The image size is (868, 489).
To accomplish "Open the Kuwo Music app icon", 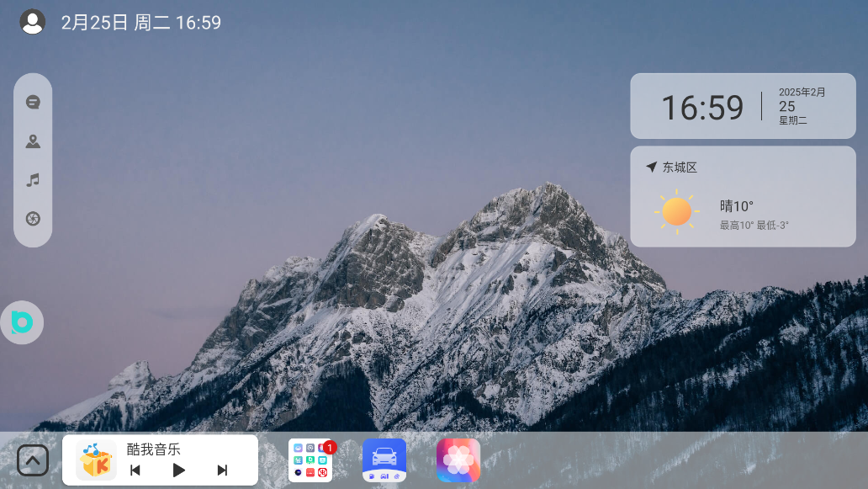I will [96, 460].
